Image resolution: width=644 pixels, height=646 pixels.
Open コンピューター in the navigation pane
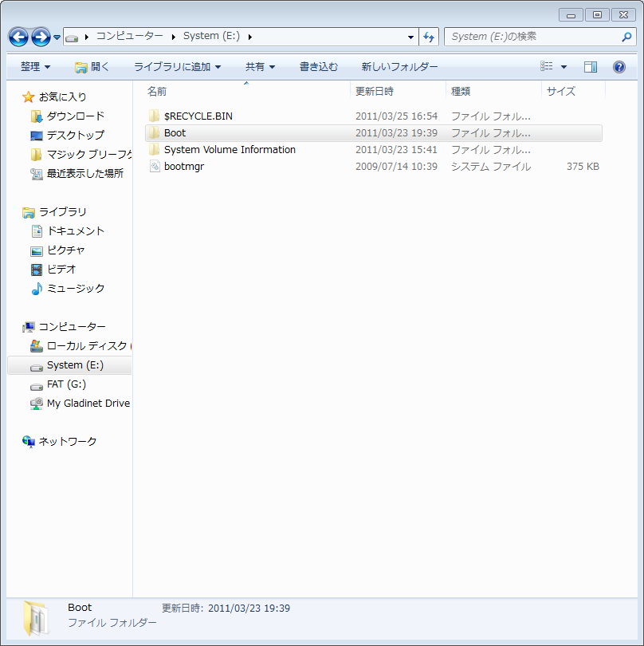72,327
